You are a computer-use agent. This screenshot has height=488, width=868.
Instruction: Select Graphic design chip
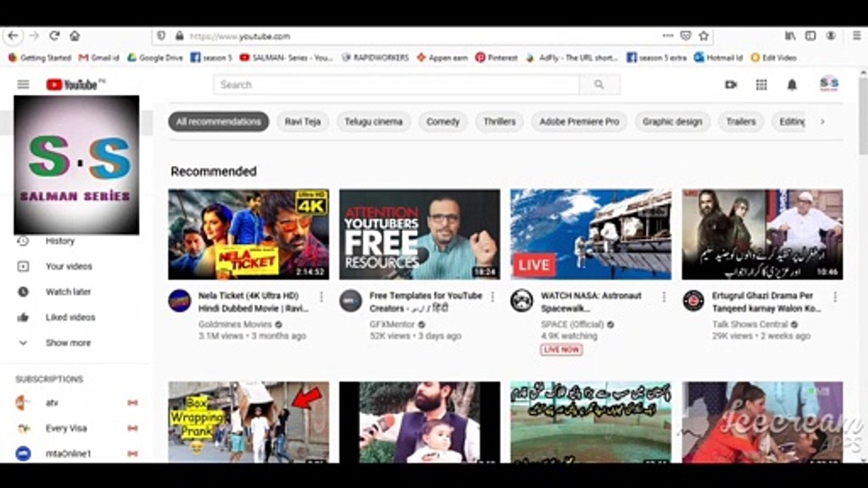672,122
